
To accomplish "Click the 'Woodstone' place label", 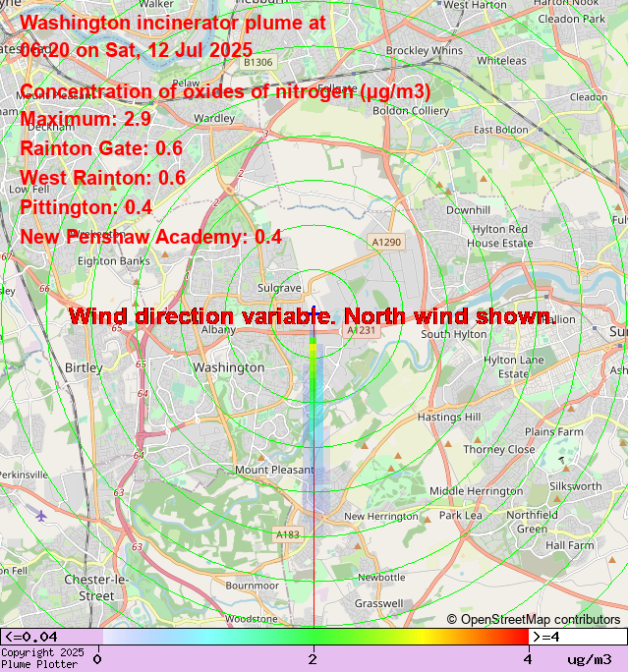I will [252, 619].
